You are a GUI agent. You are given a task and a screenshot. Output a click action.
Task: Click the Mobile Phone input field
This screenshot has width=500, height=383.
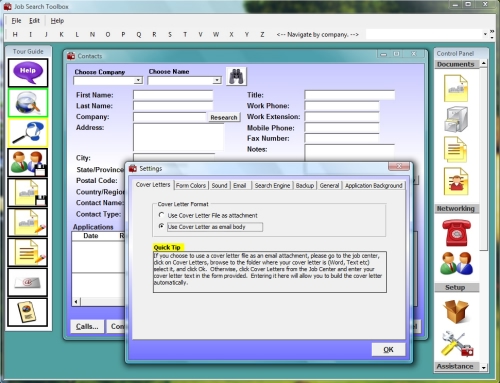pos(342,128)
